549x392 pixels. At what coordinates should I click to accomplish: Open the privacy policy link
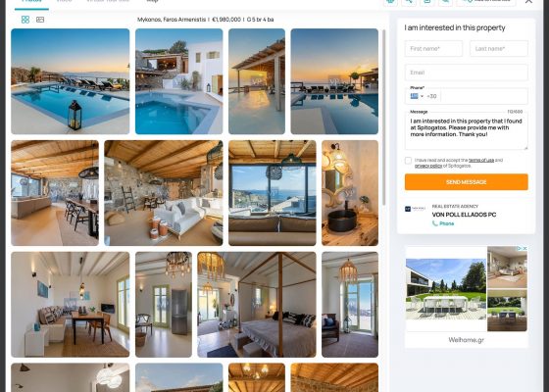pyautogui.click(x=428, y=166)
